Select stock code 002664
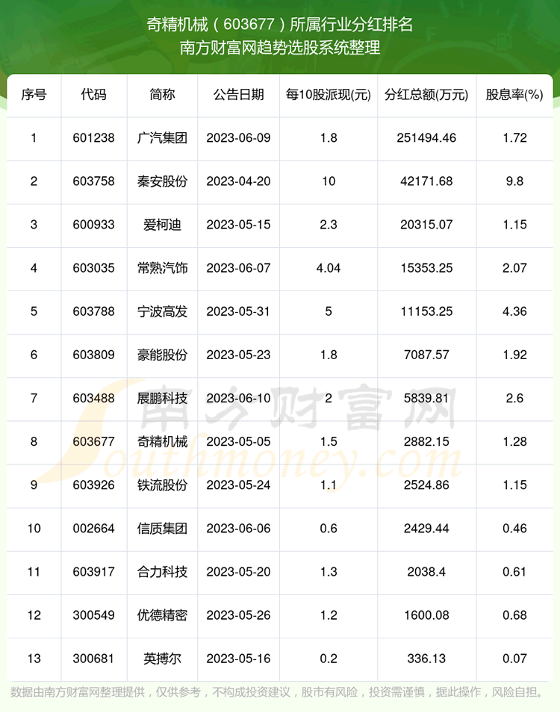 pyautogui.click(x=94, y=529)
